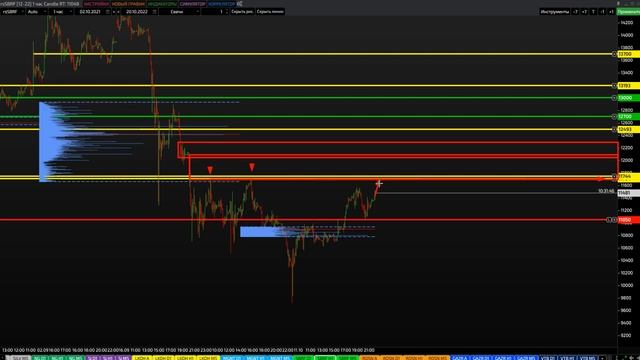
Task: Select the 11744 yellow level label
Action: (629, 176)
